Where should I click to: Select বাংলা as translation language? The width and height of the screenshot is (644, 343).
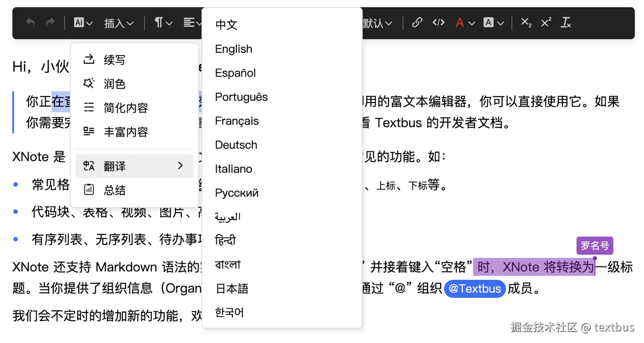[282, 265]
